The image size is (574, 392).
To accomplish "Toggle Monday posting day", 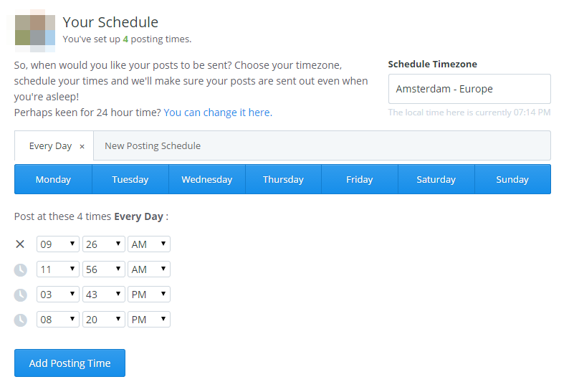I will (53, 179).
